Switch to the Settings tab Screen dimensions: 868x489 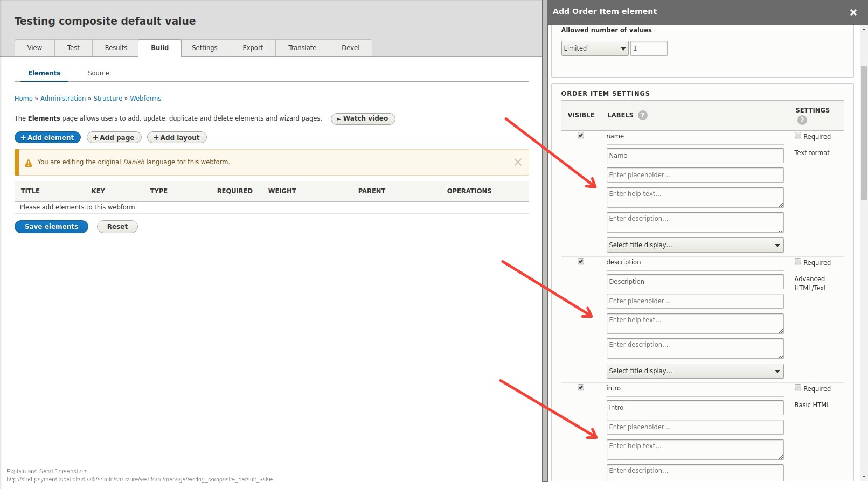pyautogui.click(x=205, y=47)
